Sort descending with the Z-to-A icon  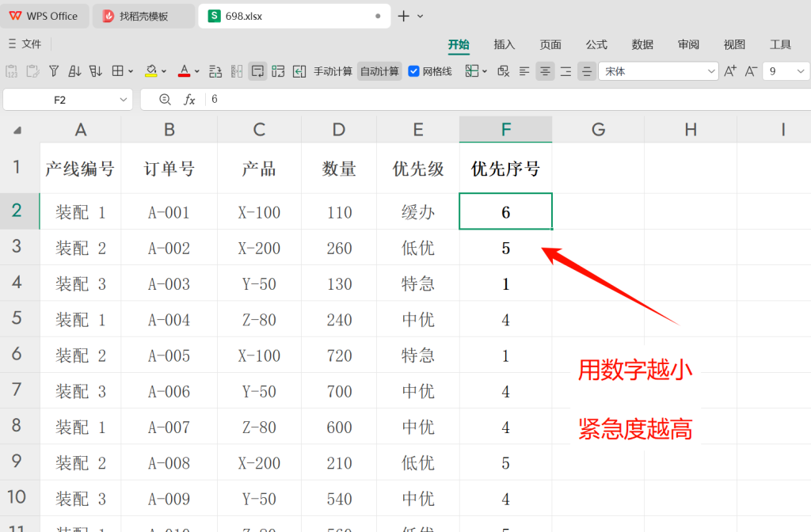click(x=96, y=71)
